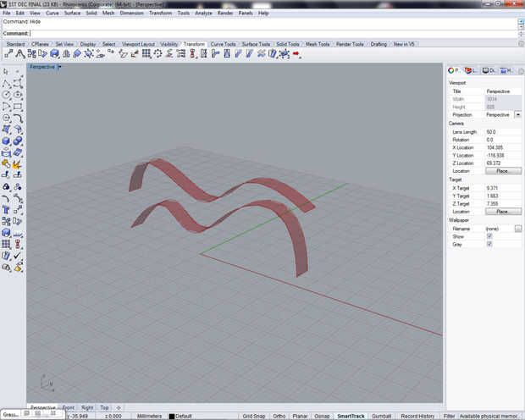Click the Move transform icon
The height and width of the screenshot is (420, 525).
8,54
